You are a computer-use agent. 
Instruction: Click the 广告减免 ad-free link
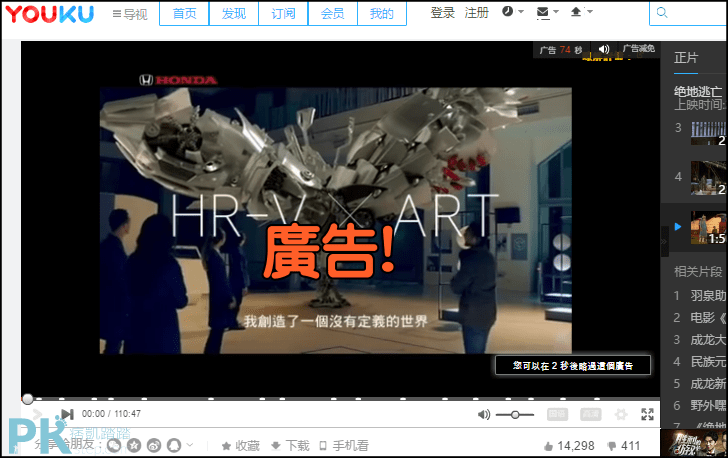pos(638,48)
